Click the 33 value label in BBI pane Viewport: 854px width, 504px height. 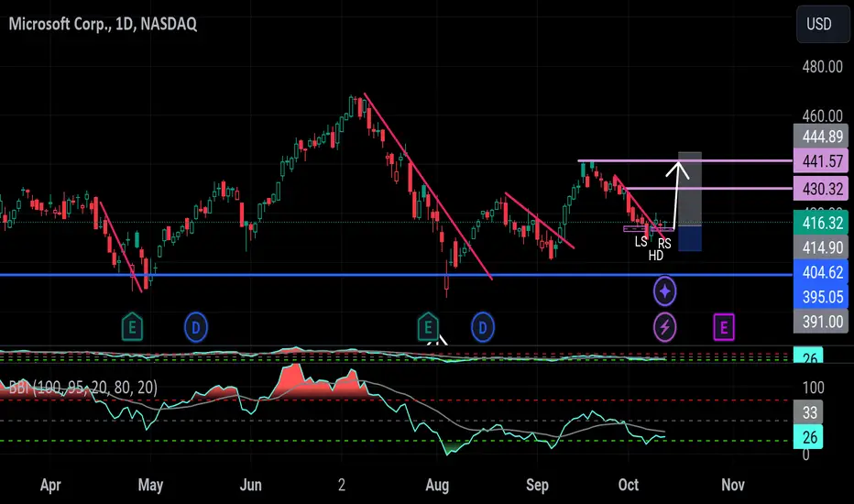point(809,412)
